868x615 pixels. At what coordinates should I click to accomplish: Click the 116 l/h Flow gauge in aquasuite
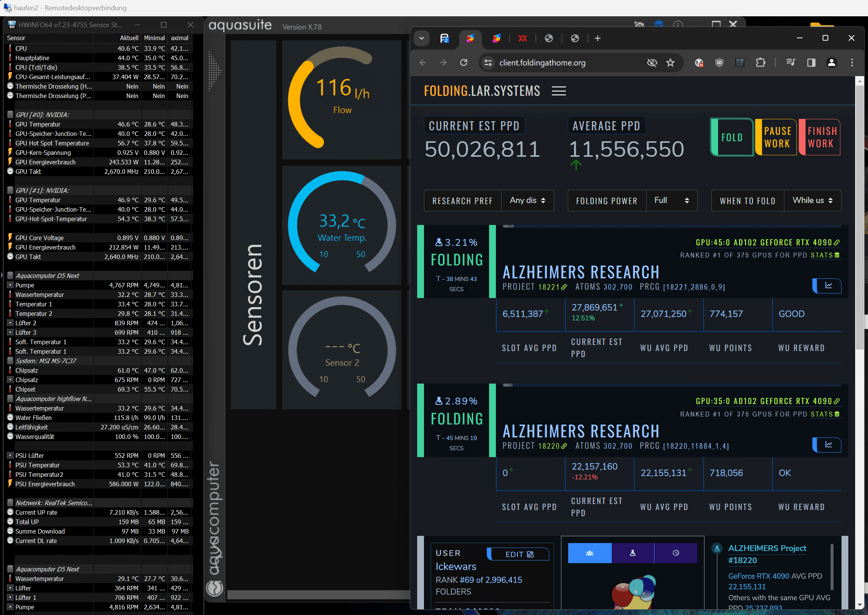coord(342,100)
